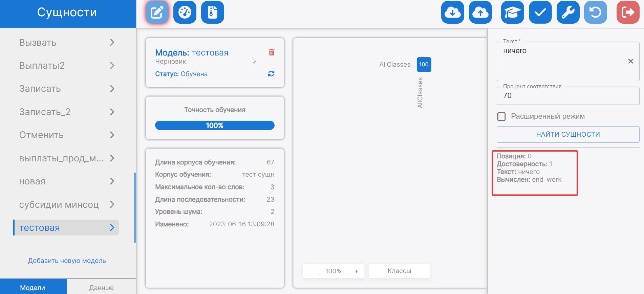Expand the Выплаты2 entry arrow

click(112, 66)
